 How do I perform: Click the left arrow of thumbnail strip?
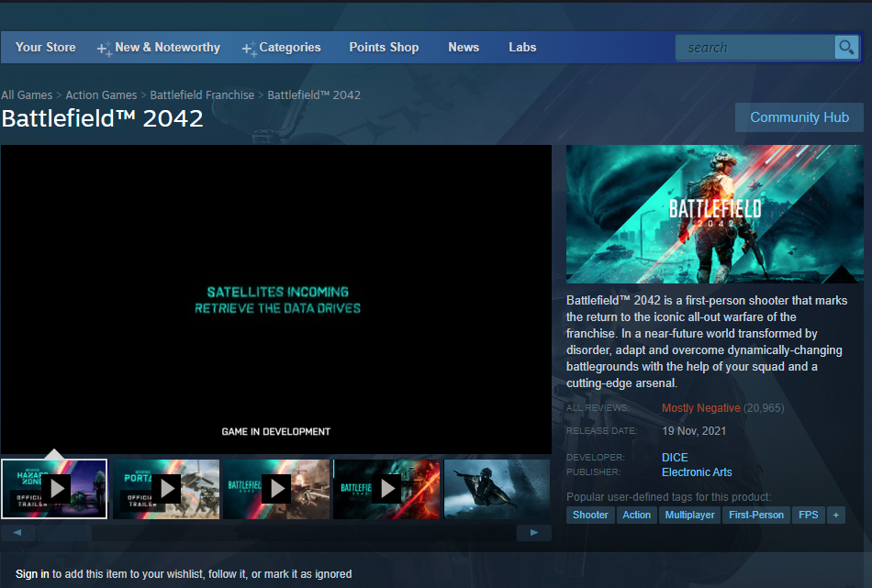17,532
